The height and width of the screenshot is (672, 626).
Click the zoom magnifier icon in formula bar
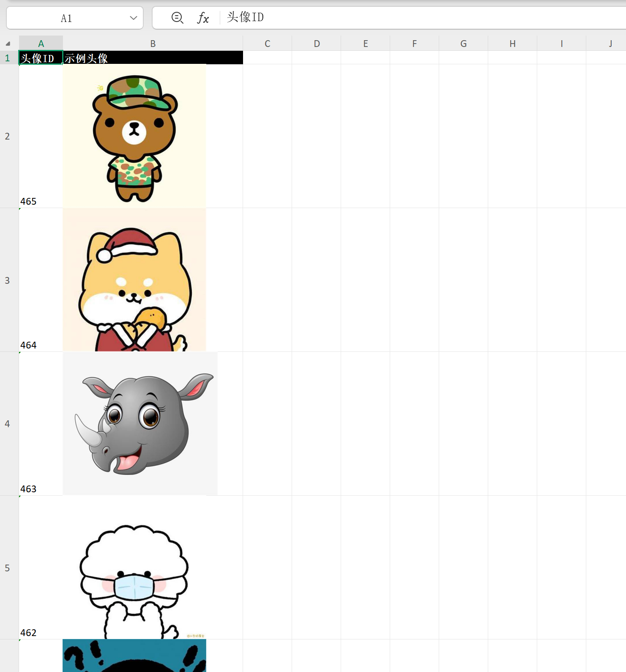pyautogui.click(x=177, y=18)
